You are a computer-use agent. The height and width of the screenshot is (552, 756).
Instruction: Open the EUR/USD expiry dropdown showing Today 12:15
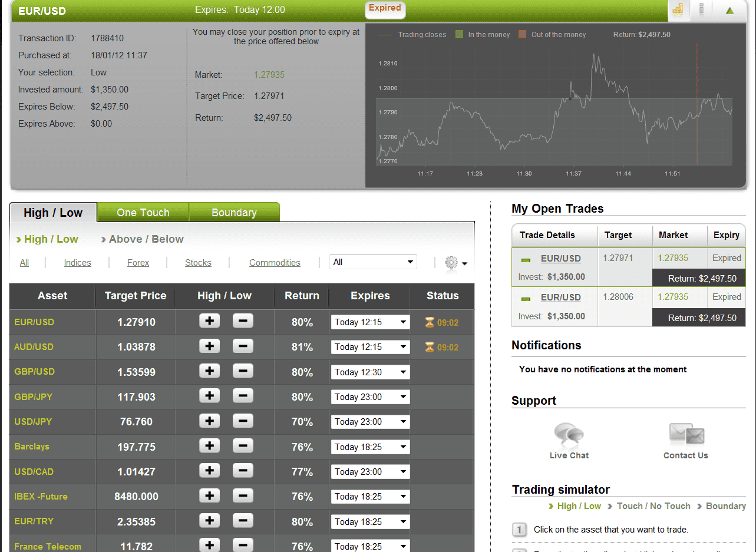(x=369, y=322)
